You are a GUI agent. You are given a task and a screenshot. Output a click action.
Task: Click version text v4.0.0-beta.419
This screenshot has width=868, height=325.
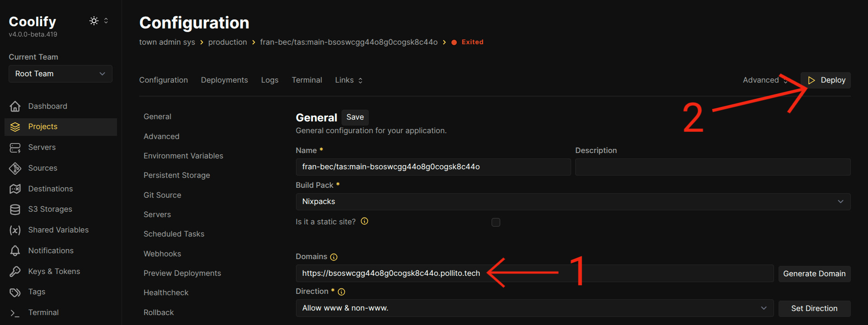33,34
